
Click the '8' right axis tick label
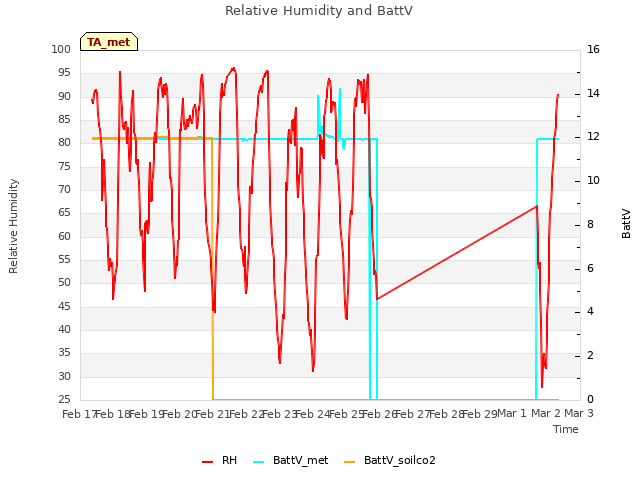coord(590,224)
